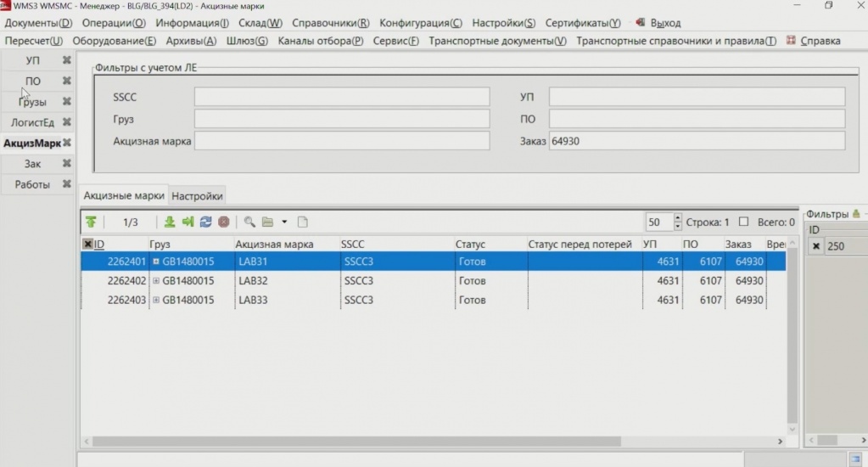Load next page with the green down arrow
This screenshot has width=868, height=467.
(170, 222)
